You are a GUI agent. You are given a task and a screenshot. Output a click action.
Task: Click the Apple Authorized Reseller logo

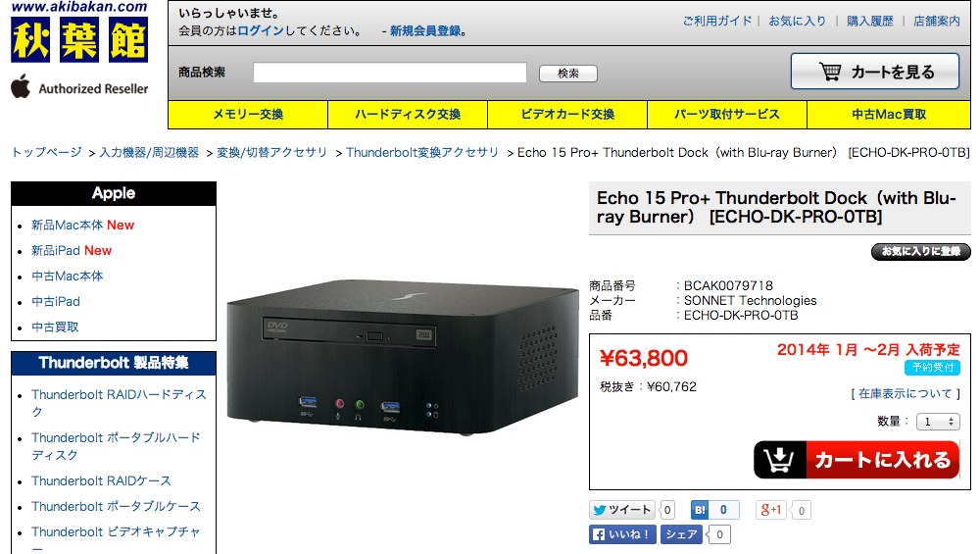click(79, 87)
